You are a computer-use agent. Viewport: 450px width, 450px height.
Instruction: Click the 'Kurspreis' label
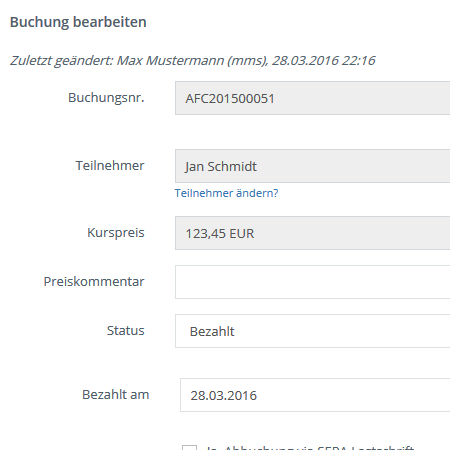click(x=116, y=233)
